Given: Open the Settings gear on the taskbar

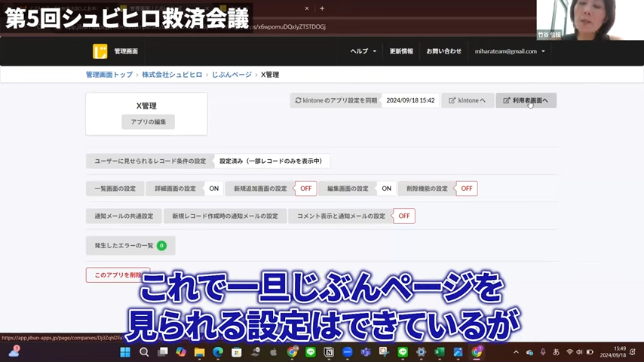Looking at the screenshot, I should point(421,352).
